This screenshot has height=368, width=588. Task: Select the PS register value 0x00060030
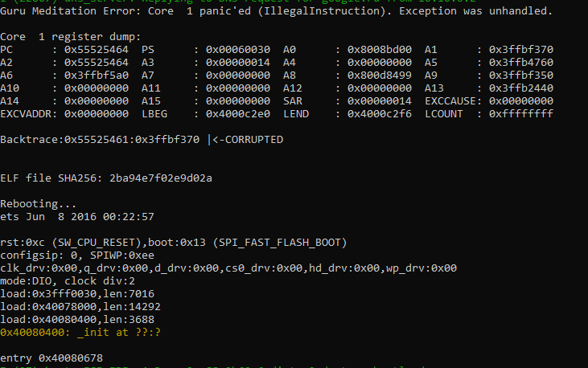(238, 50)
